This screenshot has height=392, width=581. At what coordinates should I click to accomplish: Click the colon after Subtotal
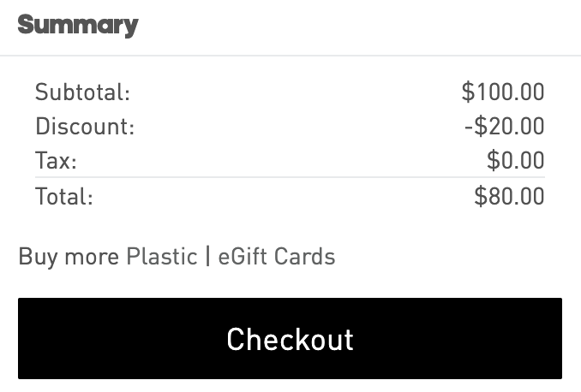click(x=127, y=93)
